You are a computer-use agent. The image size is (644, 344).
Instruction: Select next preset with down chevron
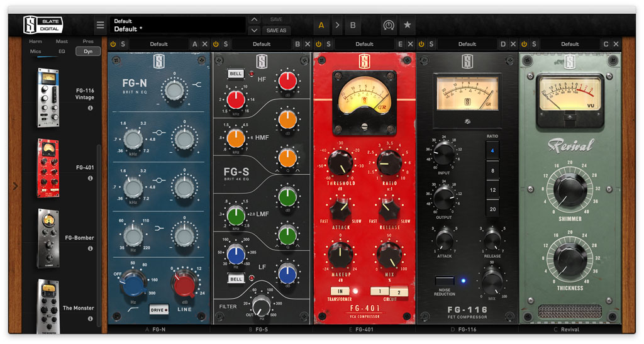click(254, 30)
